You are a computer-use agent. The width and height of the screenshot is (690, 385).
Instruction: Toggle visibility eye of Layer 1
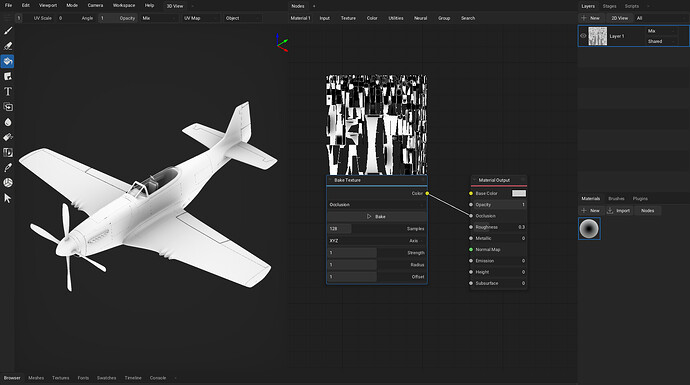583,36
